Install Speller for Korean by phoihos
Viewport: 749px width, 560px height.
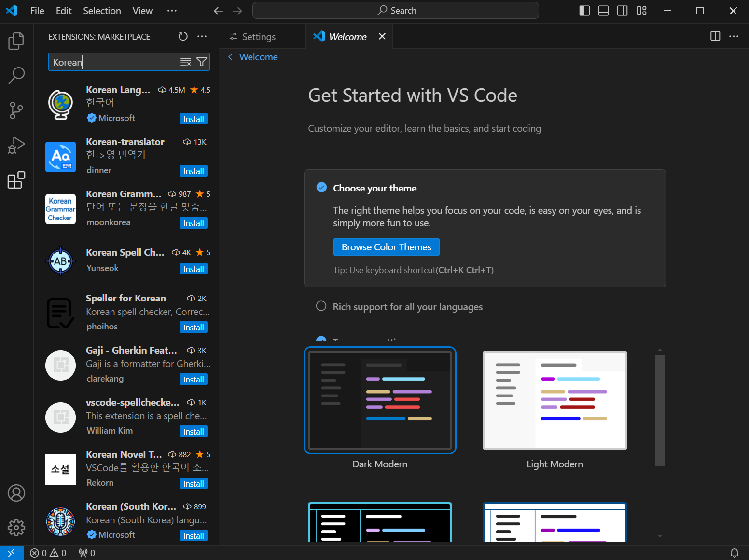194,328
